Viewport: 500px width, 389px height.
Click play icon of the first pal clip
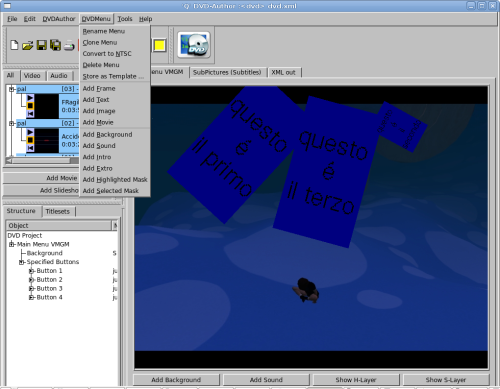click(x=30, y=98)
